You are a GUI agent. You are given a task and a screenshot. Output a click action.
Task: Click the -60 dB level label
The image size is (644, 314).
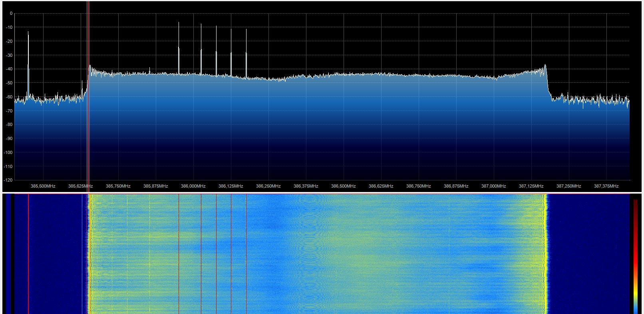[x=9, y=97]
